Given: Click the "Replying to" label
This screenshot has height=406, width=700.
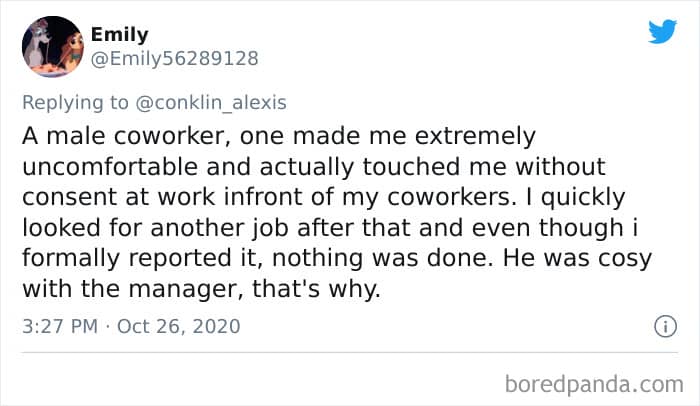Looking at the screenshot, I should [77, 101].
